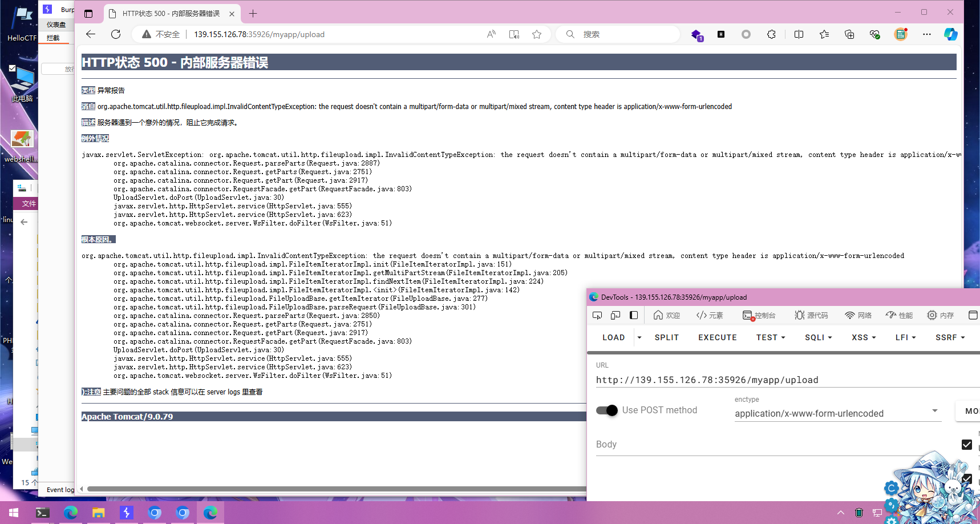
Task: Uncheck the checkbox beside Body field
Action: pos(966,445)
